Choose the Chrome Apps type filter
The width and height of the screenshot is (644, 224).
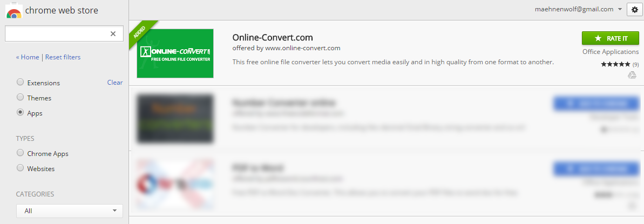(20, 153)
